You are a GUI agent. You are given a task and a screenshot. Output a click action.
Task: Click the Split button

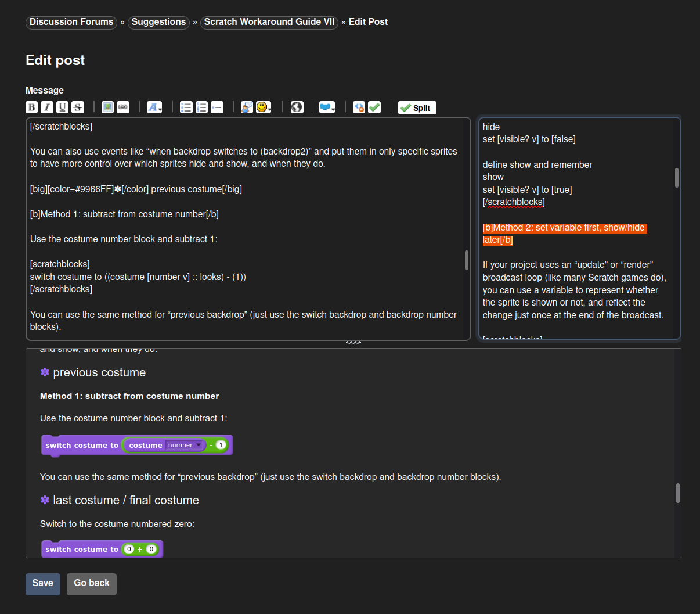coord(417,108)
